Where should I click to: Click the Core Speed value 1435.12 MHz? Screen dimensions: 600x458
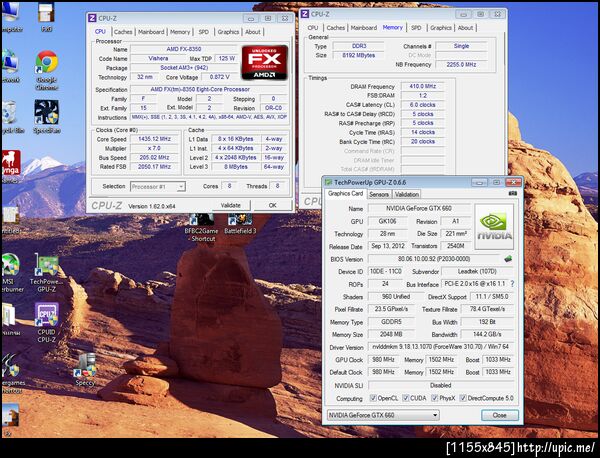[154, 139]
